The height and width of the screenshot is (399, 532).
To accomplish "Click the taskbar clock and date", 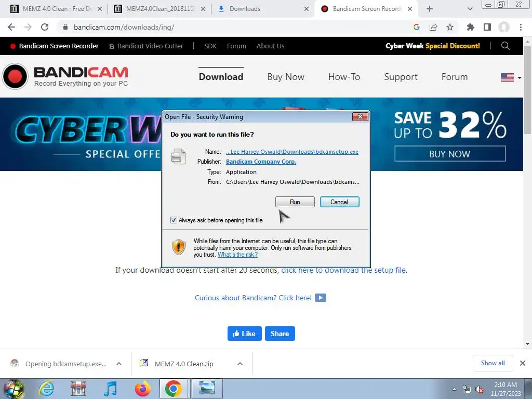I will click(506, 389).
